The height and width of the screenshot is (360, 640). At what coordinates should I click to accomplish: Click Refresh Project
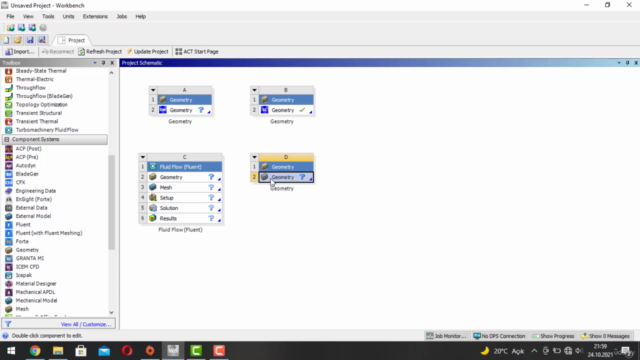[x=100, y=51]
